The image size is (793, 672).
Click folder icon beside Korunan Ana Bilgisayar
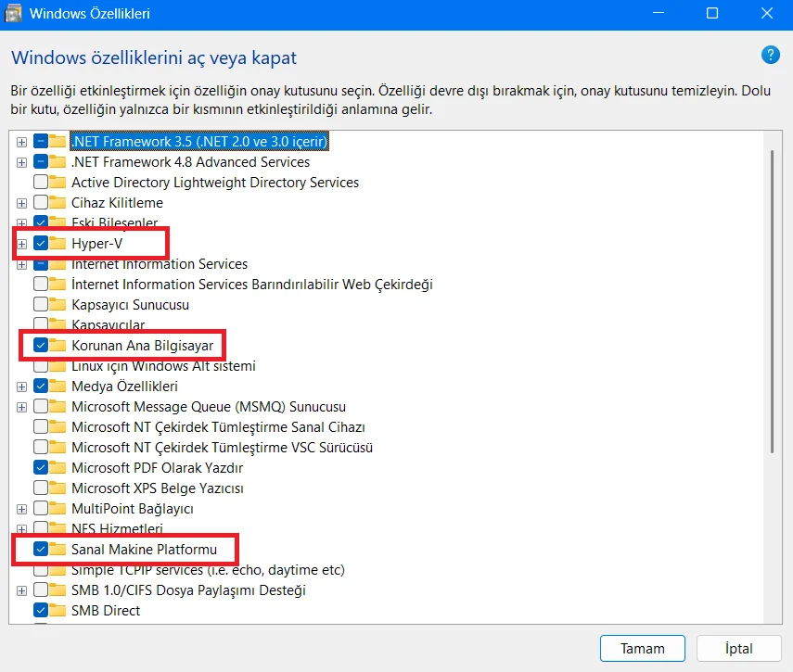tap(58, 346)
